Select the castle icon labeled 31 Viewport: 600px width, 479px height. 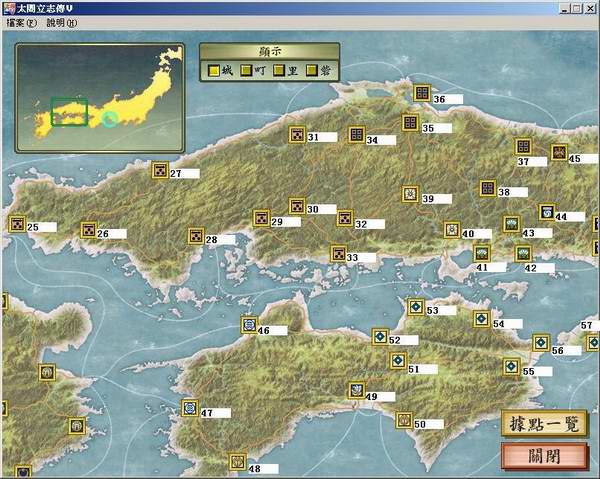click(297, 135)
